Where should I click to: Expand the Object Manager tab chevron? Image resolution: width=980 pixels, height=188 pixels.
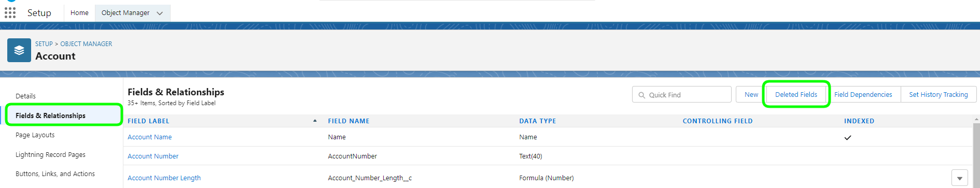point(160,13)
